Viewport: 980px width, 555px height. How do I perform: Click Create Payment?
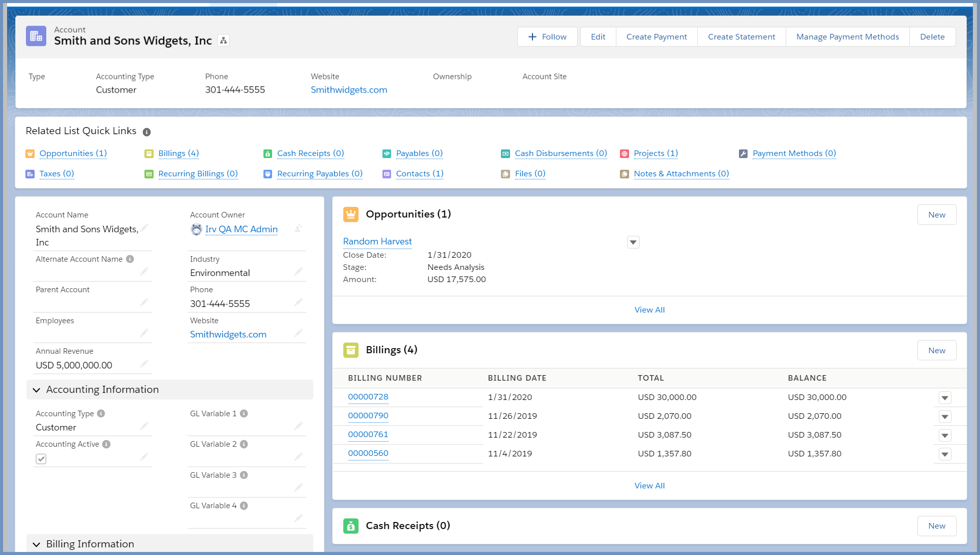(x=657, y=37)
